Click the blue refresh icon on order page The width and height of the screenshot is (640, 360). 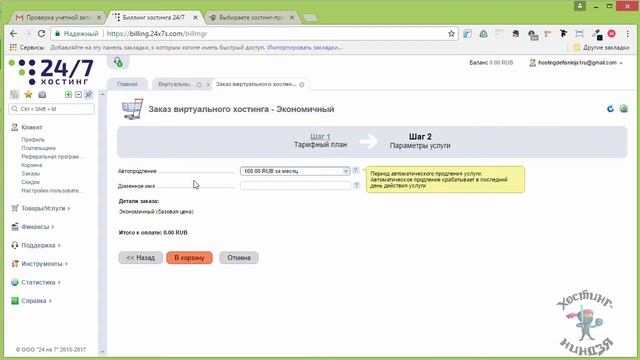tap(610, 109)
